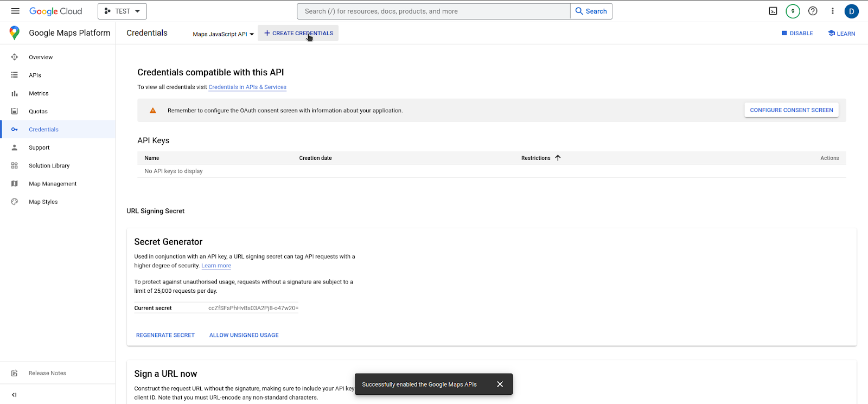Viewport: 868px width, 404px height.
Task: Click the Support person icon
Action: point(15,148)
